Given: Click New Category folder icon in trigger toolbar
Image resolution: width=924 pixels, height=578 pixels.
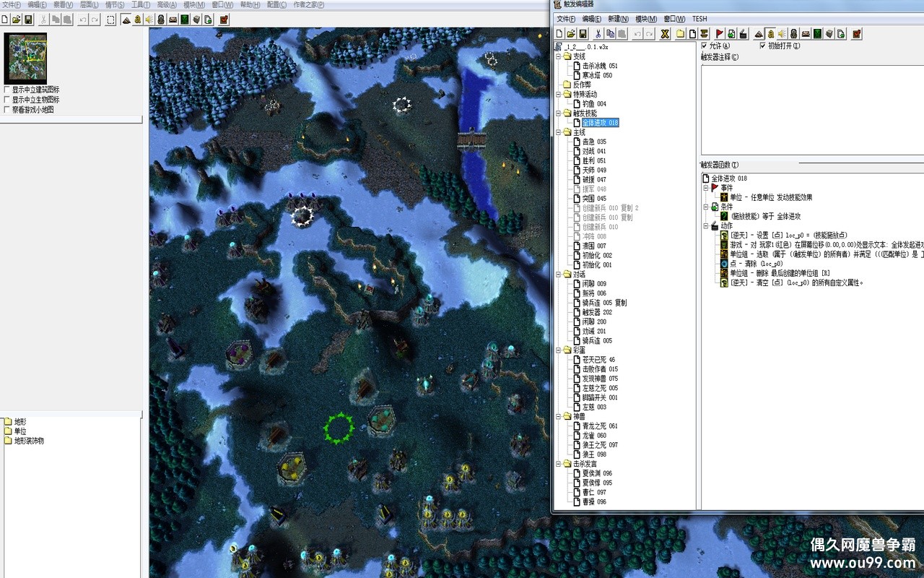Looking at the screenshot, I should [680, 33].
